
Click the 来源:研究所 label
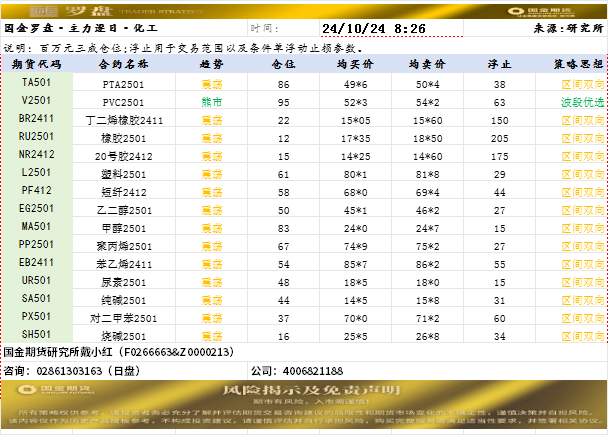[568, 28]
